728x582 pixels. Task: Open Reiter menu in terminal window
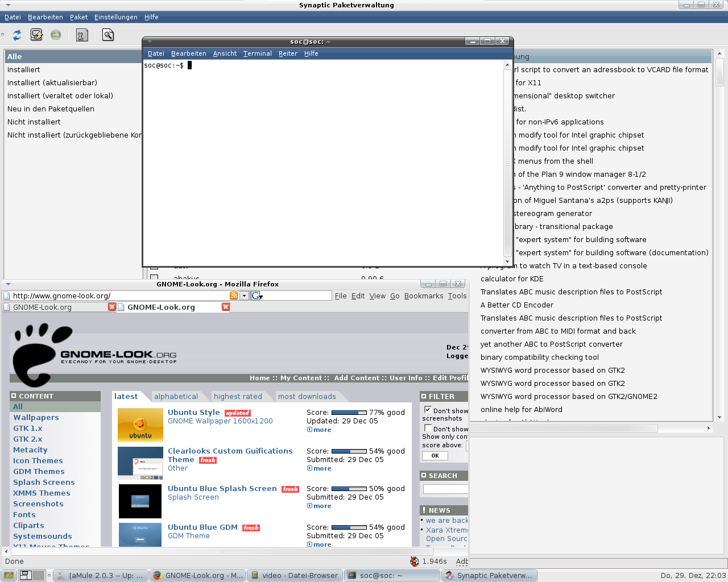point(288,53)
